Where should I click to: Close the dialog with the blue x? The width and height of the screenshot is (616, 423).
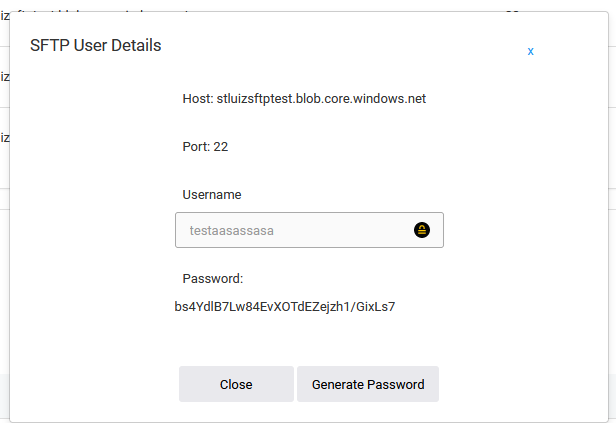pyautogui.click(x=530, y=51)
